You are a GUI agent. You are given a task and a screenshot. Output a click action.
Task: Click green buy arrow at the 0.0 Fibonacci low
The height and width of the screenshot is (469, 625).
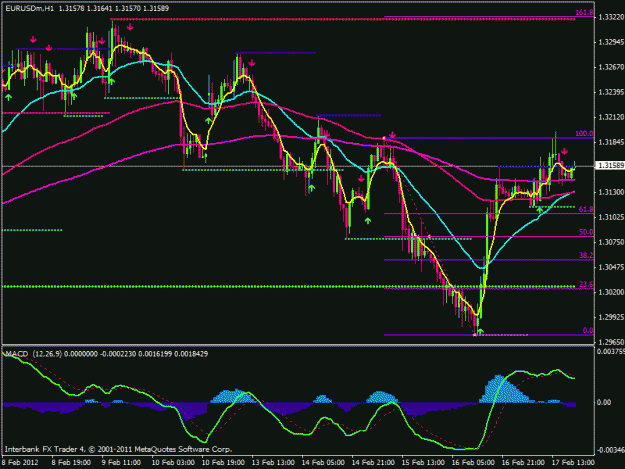coord(480,331)
